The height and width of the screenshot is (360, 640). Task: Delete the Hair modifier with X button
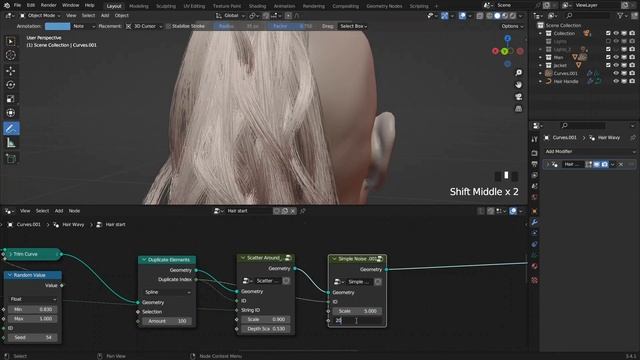[x=621, y=164]
